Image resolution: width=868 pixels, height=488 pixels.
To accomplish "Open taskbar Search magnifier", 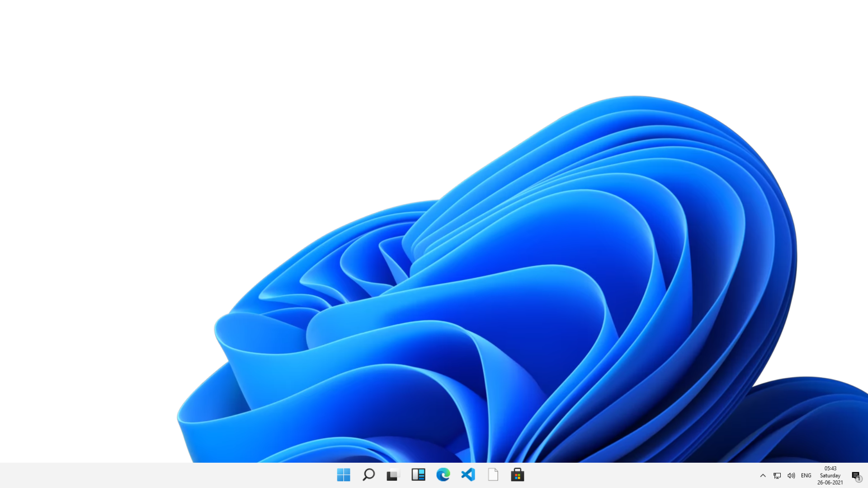I will (x=368, y=475).
